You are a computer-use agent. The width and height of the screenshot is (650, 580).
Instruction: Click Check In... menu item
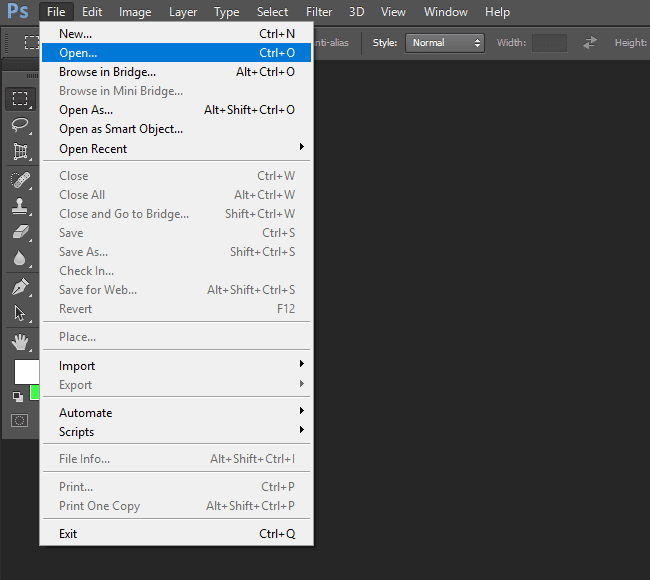coord(176,271)
